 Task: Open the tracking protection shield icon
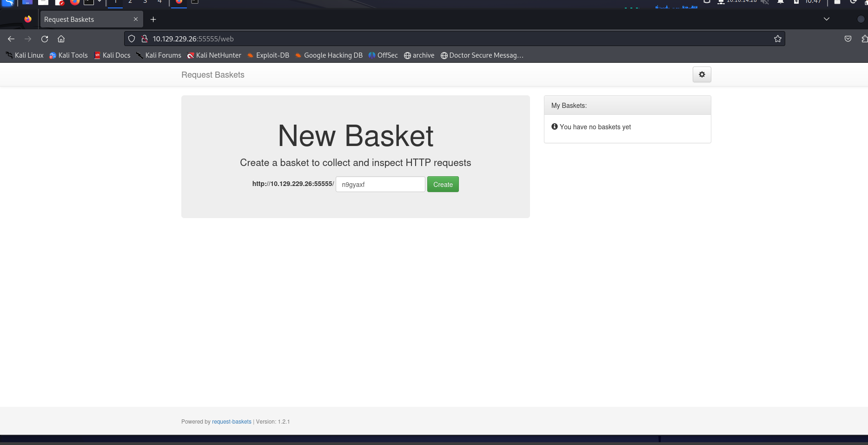pyautogui.click(x=132, y=39)
